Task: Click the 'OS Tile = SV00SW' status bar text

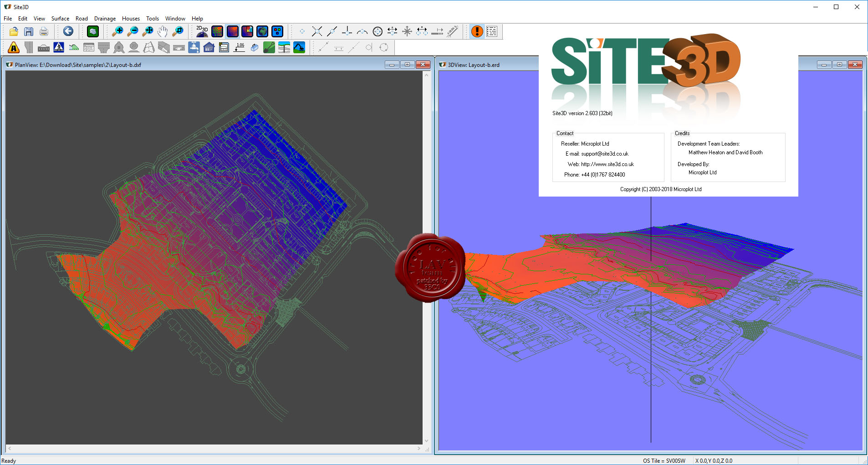Action: (664, 461)
